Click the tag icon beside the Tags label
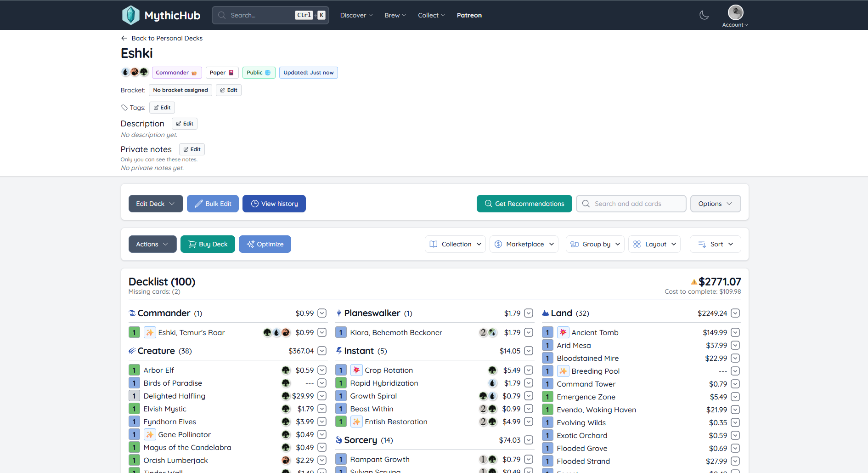This screenshot has height=473, width=868. tap(124, 108)
